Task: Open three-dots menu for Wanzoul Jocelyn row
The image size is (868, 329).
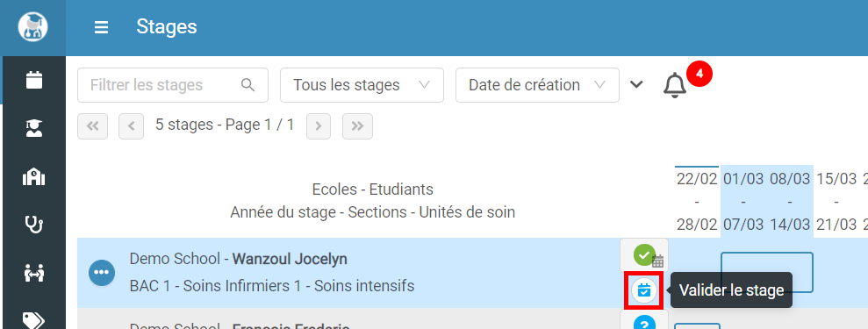Action: 102,273
